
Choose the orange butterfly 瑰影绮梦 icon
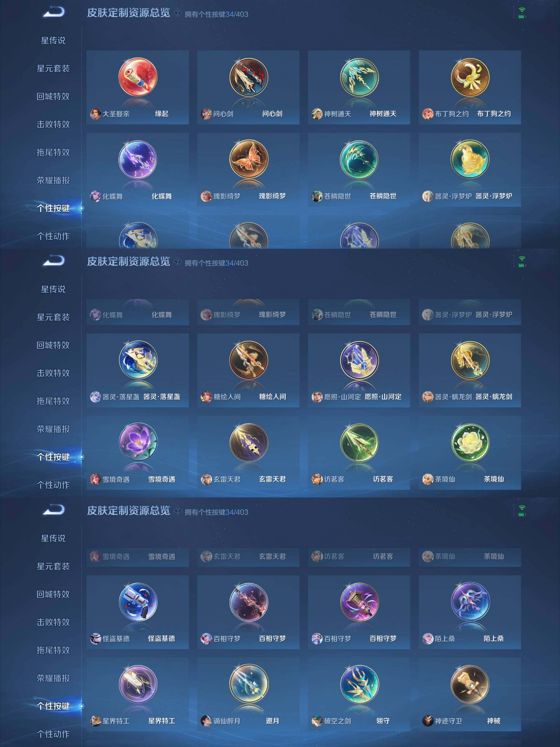tap(248, 159)
